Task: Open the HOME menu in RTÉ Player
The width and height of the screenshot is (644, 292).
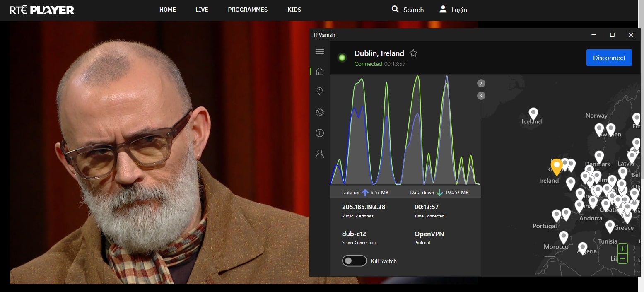Action: click(167, 10)
